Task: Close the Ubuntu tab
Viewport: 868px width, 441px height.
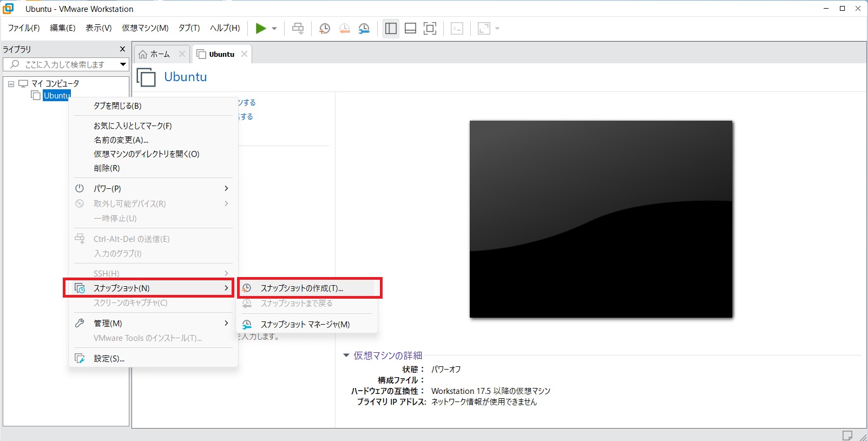Action: 244,54
